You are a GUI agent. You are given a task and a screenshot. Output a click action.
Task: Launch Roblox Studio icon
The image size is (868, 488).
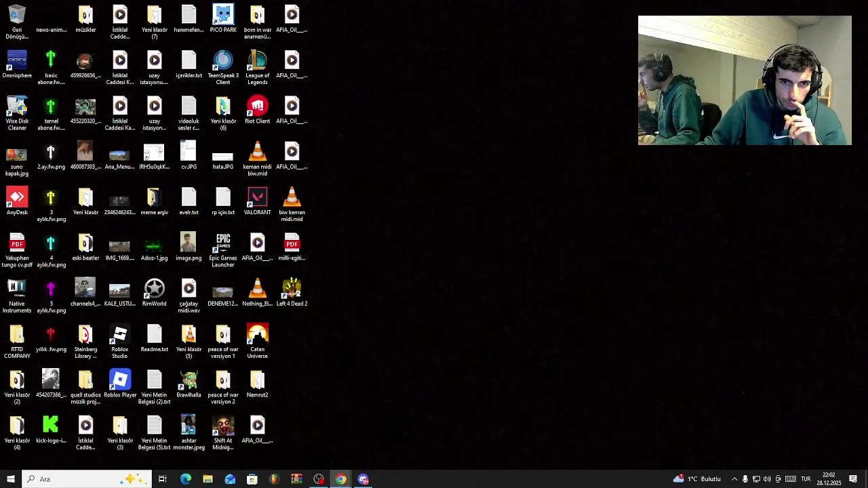pyautogui.click(x=120, y=342)
